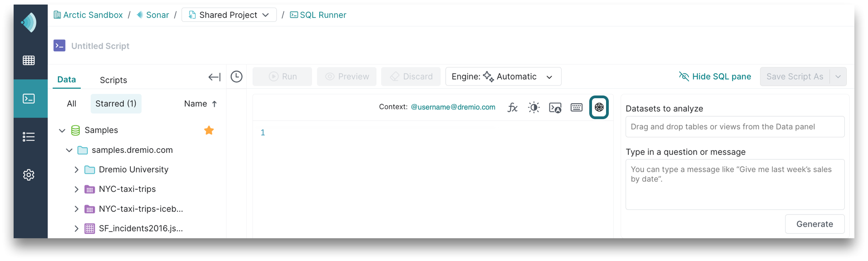Expand the NYC-taxi-trips-iceb... dataset

[76, 209]
